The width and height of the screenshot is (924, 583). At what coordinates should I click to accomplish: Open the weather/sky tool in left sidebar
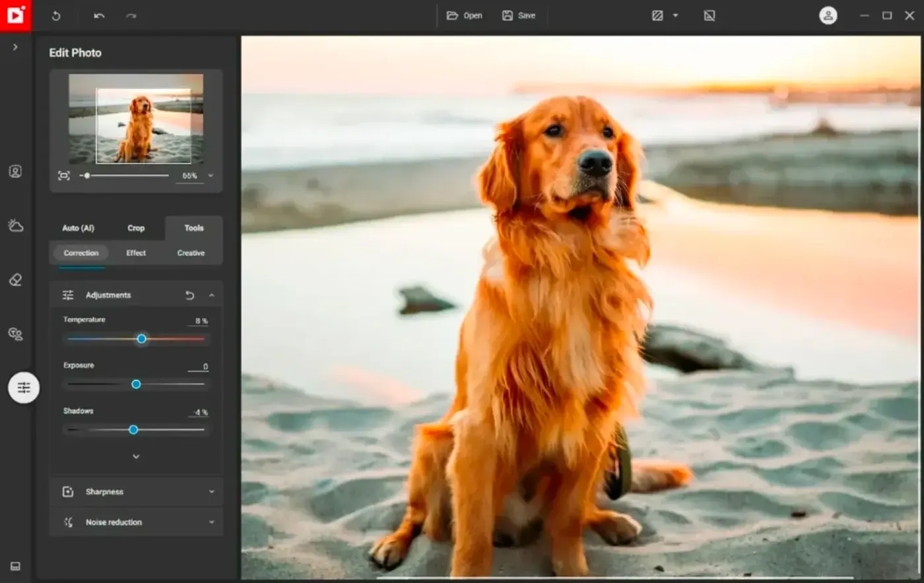click(15, 226)
